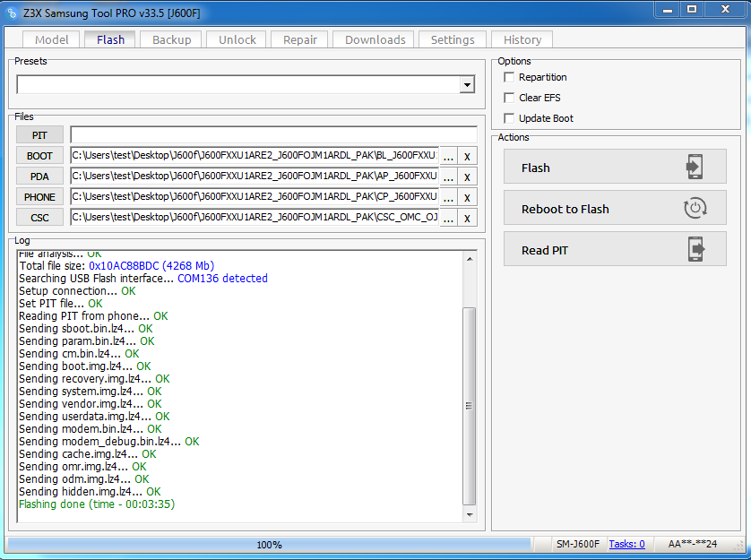Click the log scrollbar thumb
The height and width of the screenshot is (560, 751).
[470, 406]
